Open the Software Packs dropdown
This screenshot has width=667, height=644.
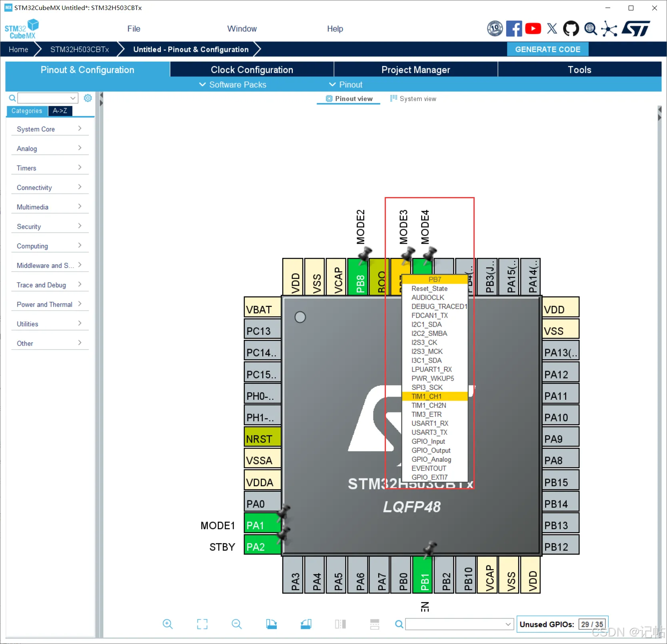coord(233,85)
